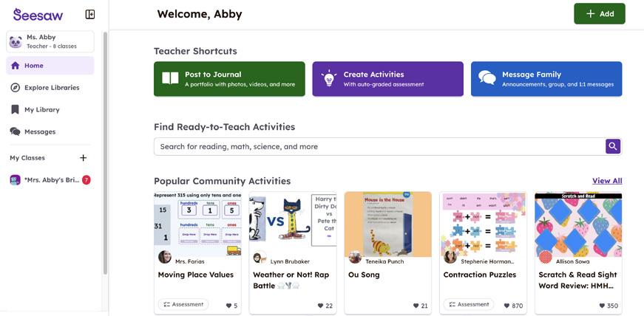This screenshot has height=316, width=644.
Task: Click the Post to Journal shortcut
Action: pos(229,79)
